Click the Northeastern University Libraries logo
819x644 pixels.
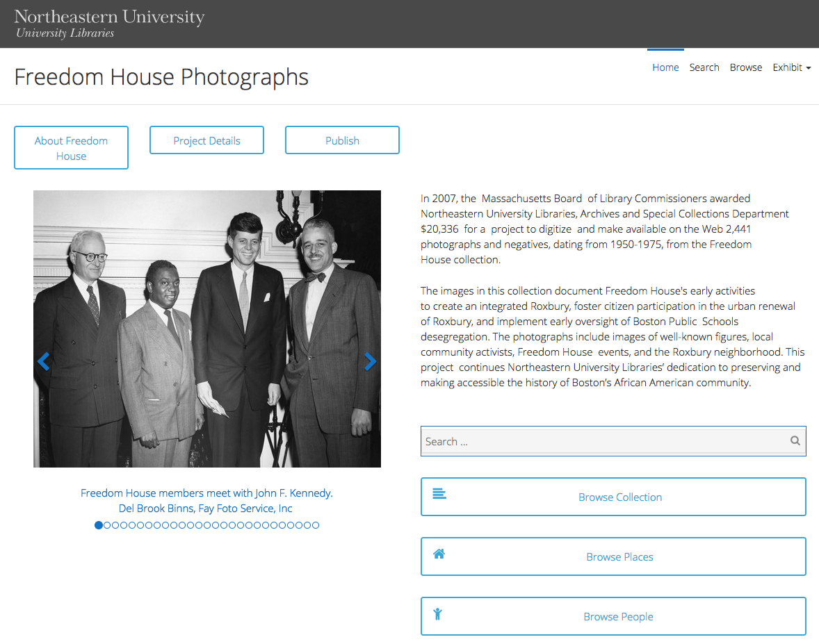click(109, 24)
